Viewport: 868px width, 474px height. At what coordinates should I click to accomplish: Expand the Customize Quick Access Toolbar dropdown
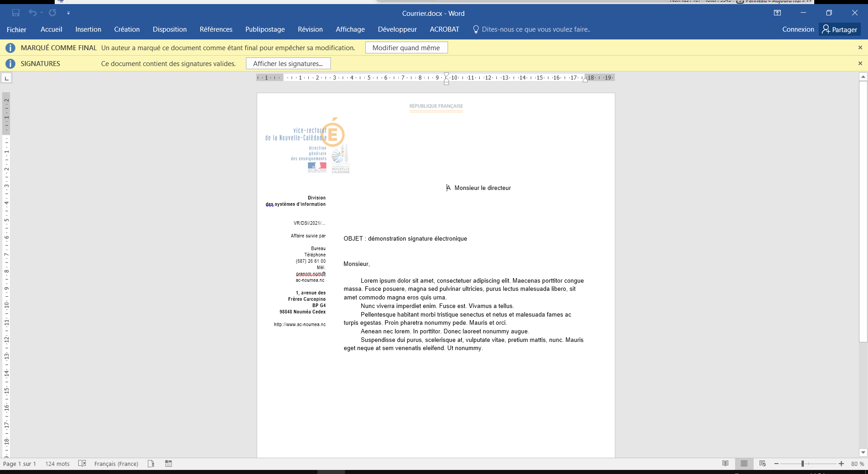tap(68, 13)
